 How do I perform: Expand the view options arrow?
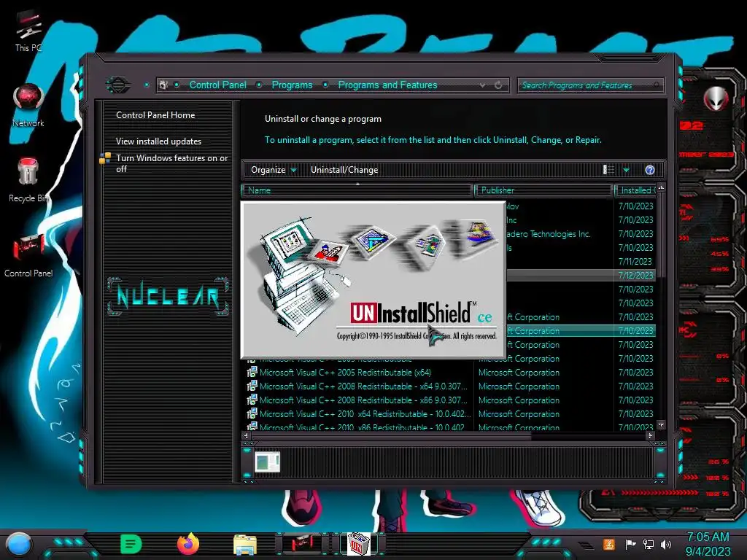(627, 170)
